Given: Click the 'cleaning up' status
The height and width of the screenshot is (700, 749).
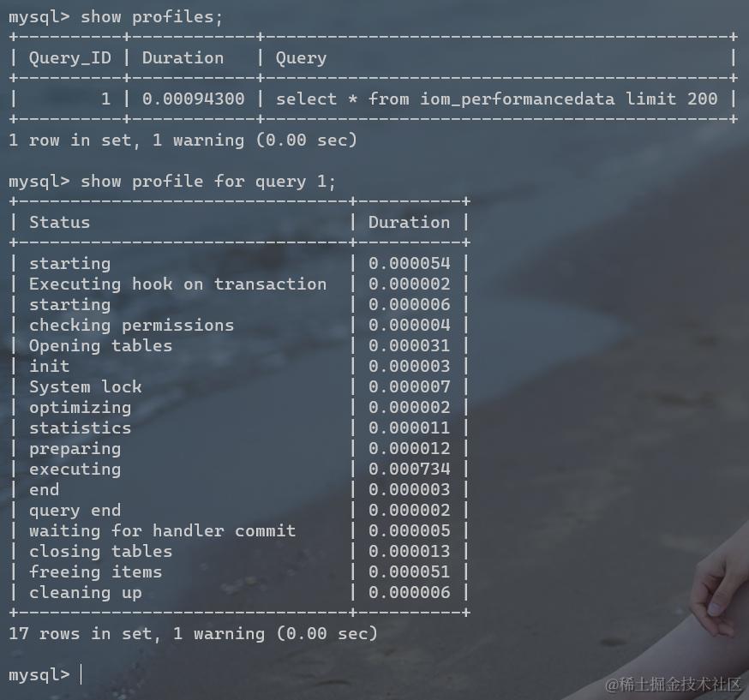Looking at the screenshot, I should pyautogui.click(x=85, y=593).
